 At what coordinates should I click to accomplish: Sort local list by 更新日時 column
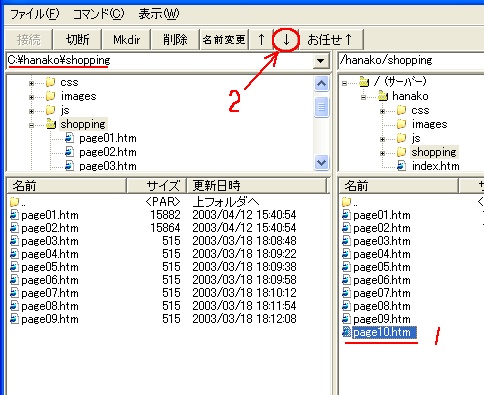click(x=257, y=186)
